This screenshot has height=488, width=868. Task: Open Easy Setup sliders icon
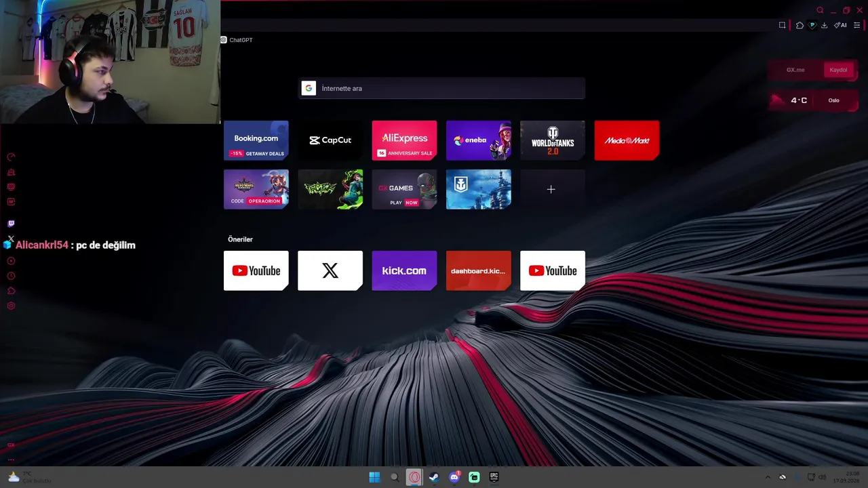[x=856, y=25]
